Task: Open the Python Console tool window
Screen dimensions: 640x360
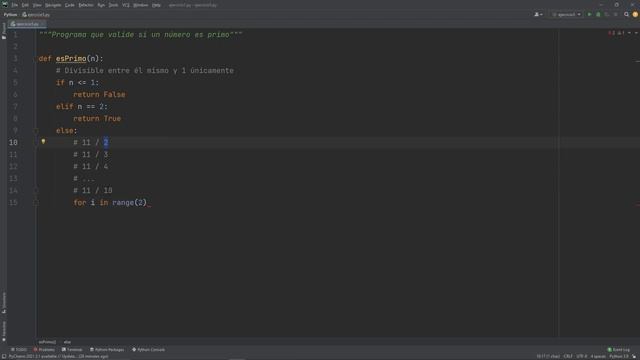Action: 149,350
